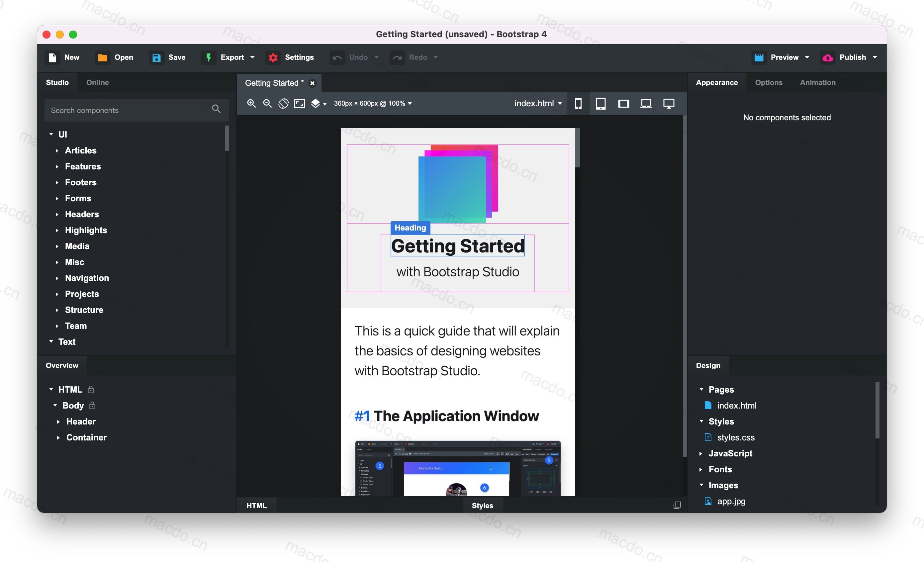Close the Getting Started tab
Image resolution: width=924 pixels, height=562 pixels.
click(312, 83)
